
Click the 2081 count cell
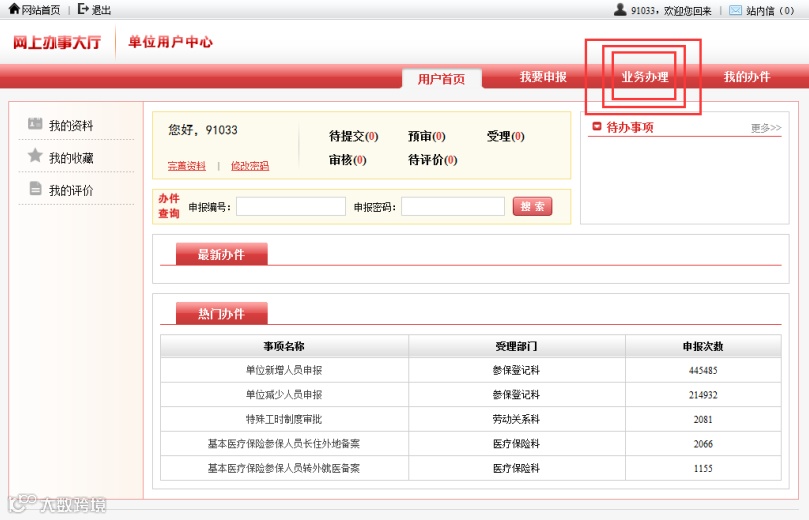coord(703,419)
